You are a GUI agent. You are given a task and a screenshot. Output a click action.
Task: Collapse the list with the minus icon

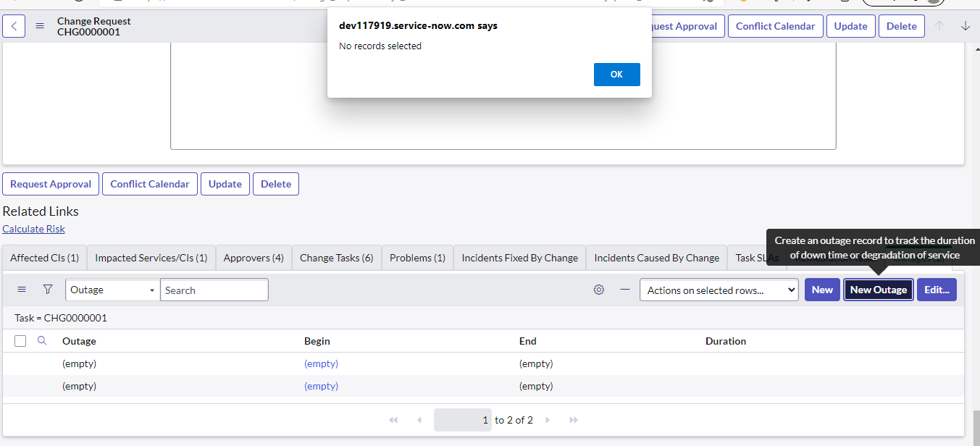[624, 290]
